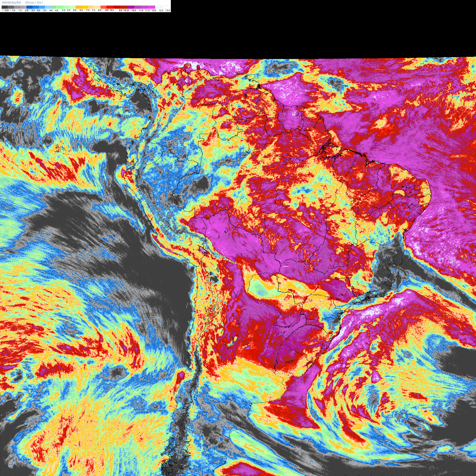
Task: Click the (Horas / dia) unit label
Action: 34,2
